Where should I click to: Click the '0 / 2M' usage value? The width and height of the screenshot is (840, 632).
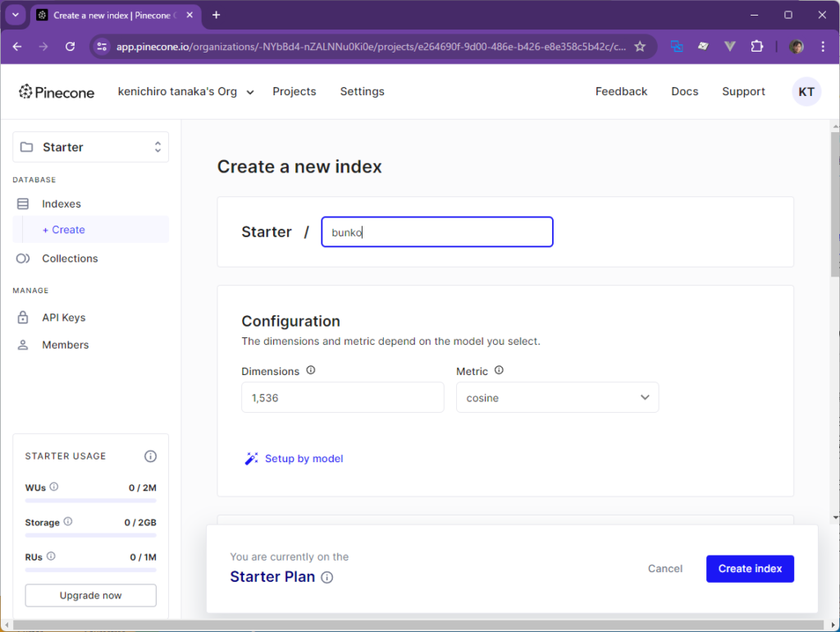coord(143,488)
